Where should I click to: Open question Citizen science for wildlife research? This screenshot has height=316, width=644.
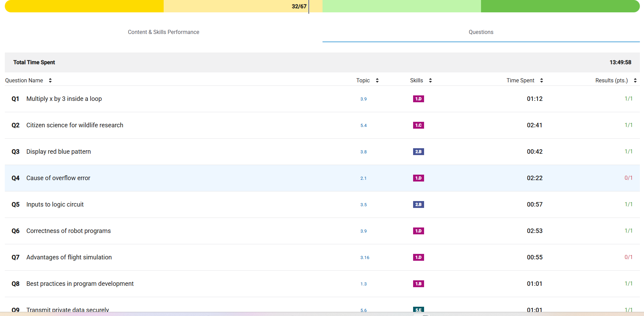pyautogui.click(x=75, y=125)
